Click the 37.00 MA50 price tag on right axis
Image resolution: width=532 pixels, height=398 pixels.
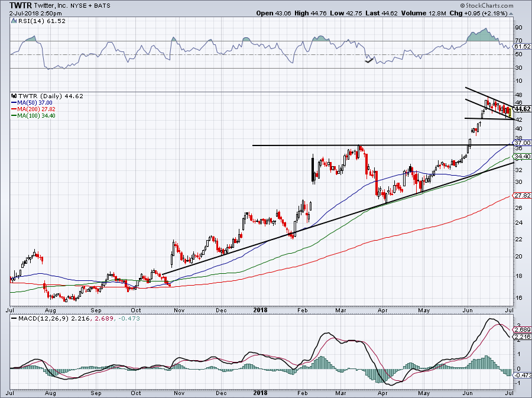point(523,143)
